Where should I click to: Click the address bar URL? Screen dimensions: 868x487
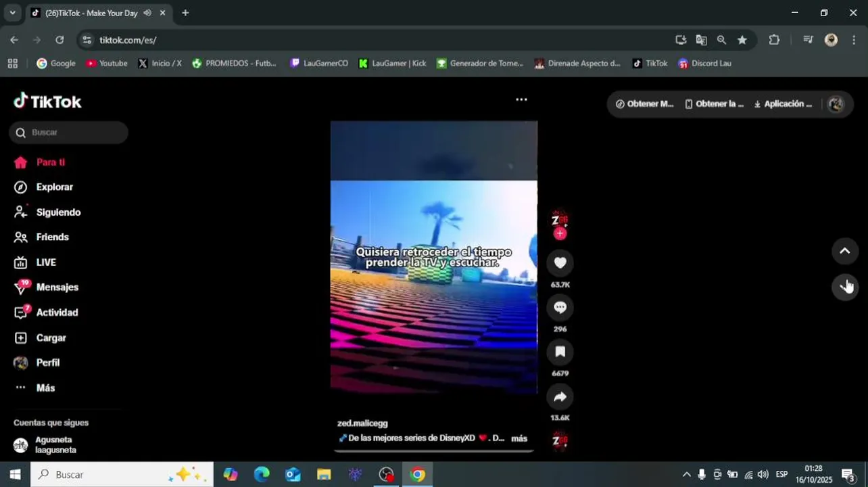[x=128, y=40]
